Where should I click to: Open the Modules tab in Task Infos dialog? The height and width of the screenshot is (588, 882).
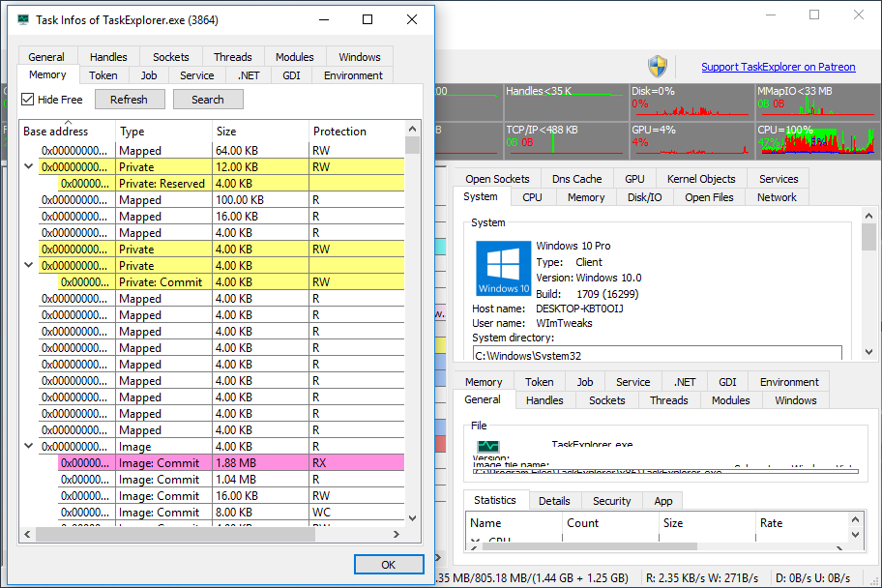click(295, 57)
